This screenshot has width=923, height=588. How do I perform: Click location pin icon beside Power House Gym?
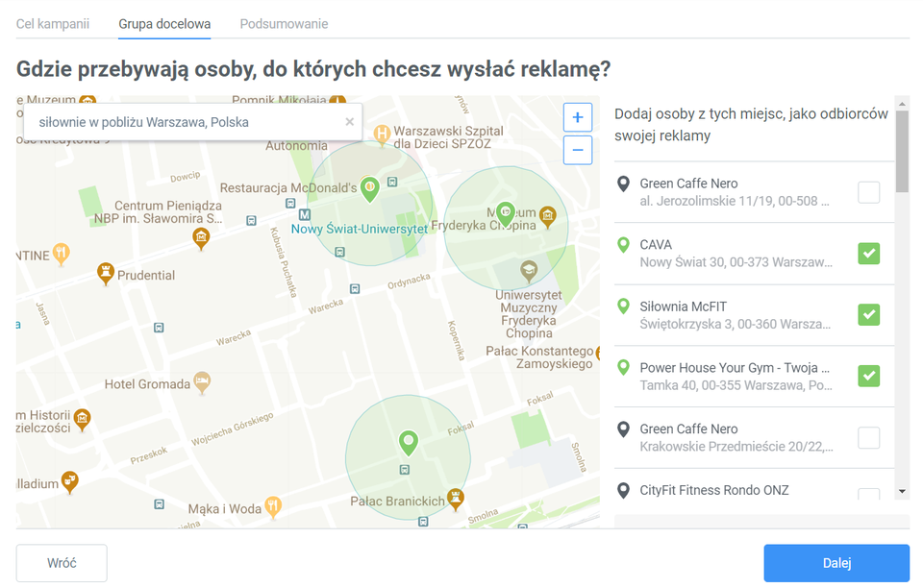(x=623, y=368)
